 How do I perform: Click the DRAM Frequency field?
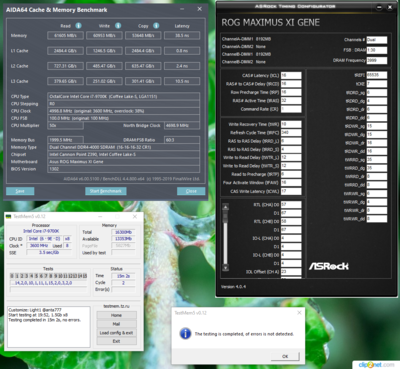[377, 60]
